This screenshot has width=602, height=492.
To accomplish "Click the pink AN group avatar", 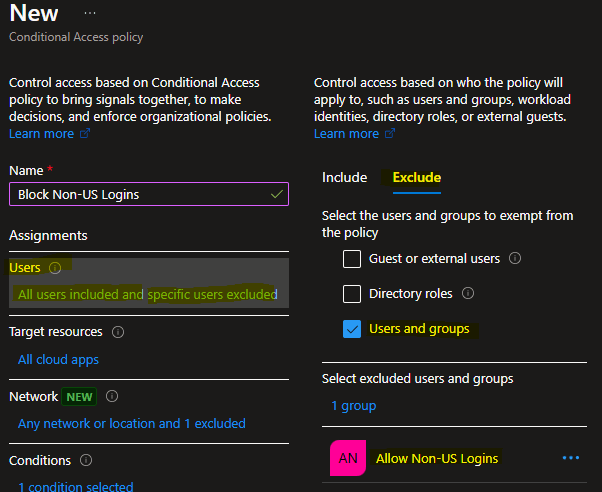I will [x=348, y=458].
